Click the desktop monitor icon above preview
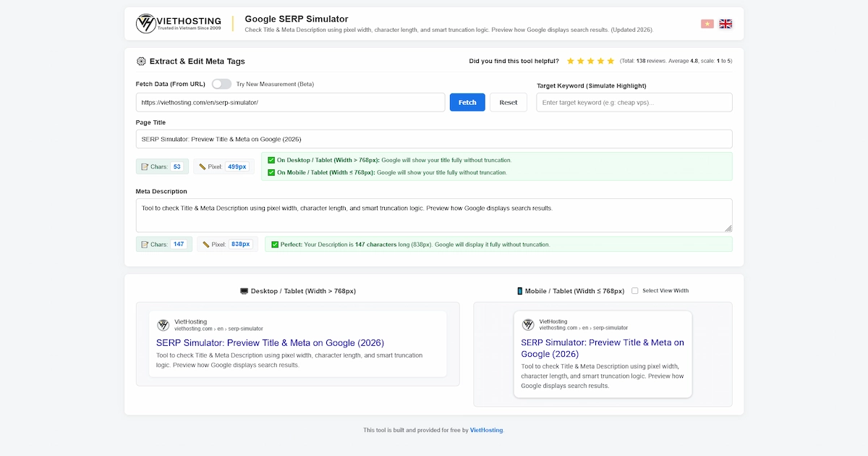Image resolution: width=868 pixels, height=456 pixels. point(244,291)
